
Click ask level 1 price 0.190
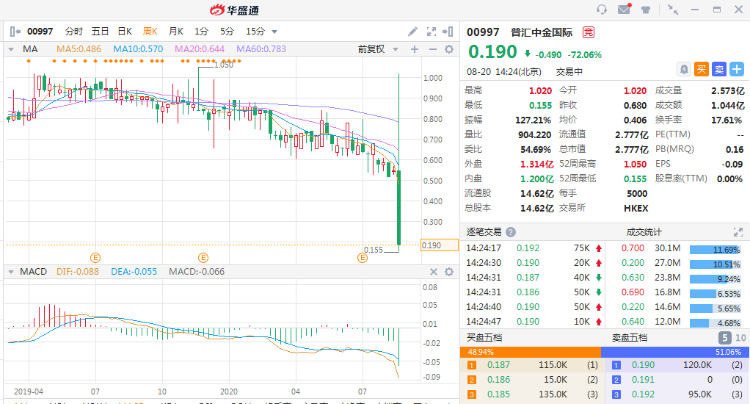click(643, 365)
